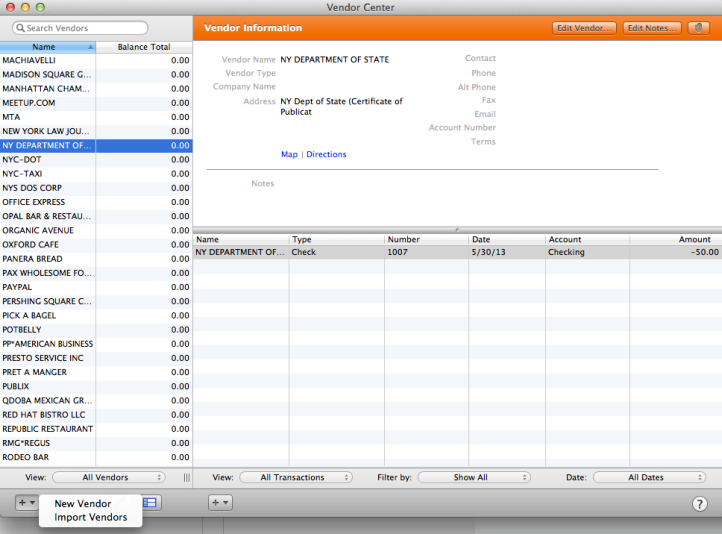The height and width of the screenshot is (534, 722).
Task: Sort transactions by Type column
Action: point(337,239)
